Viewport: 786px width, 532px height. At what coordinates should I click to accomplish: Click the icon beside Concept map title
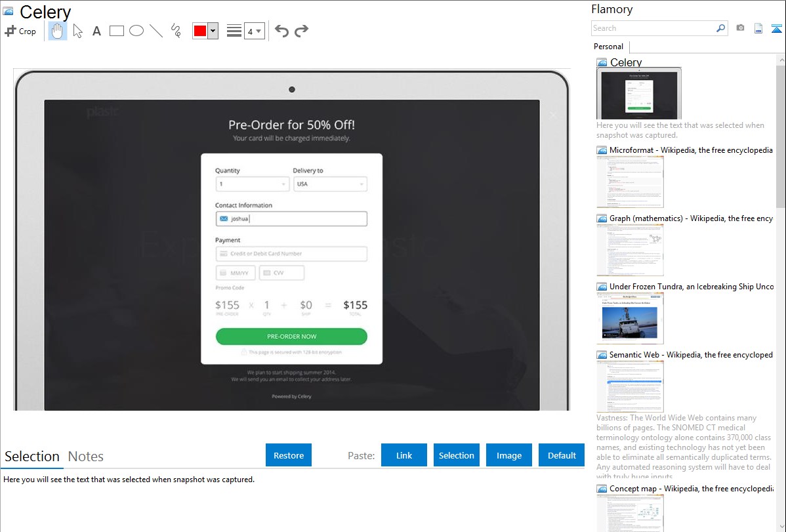(x=602, y=489)
